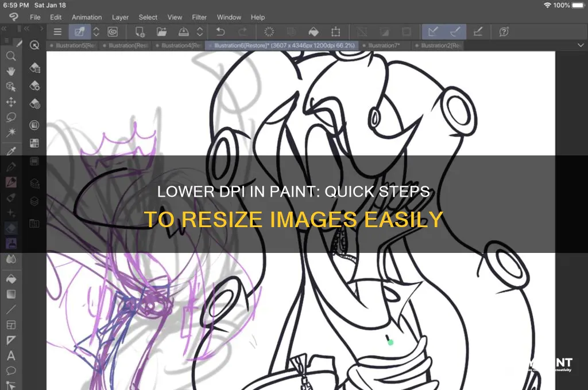Image resolution: width=588 pixels, height=390 pixels.
Task: Undo the last action
Action: tap(220, 32)
